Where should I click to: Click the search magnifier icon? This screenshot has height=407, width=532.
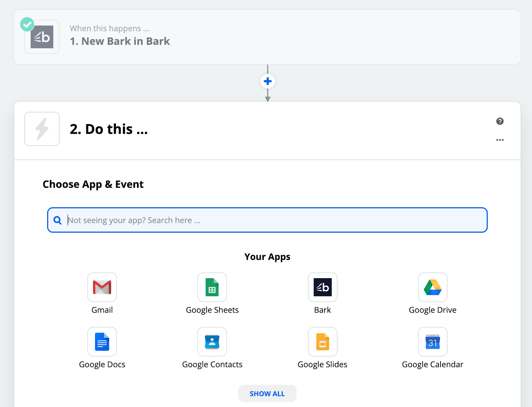pos(58,220)
